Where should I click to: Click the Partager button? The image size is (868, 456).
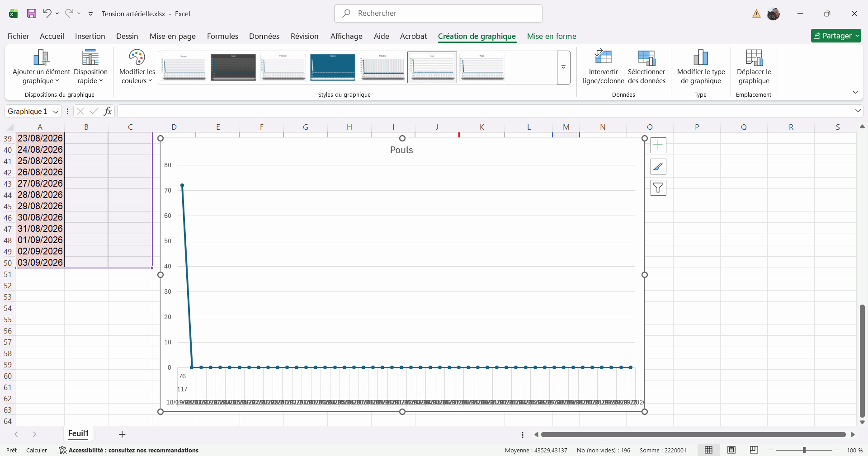[836, 36]
